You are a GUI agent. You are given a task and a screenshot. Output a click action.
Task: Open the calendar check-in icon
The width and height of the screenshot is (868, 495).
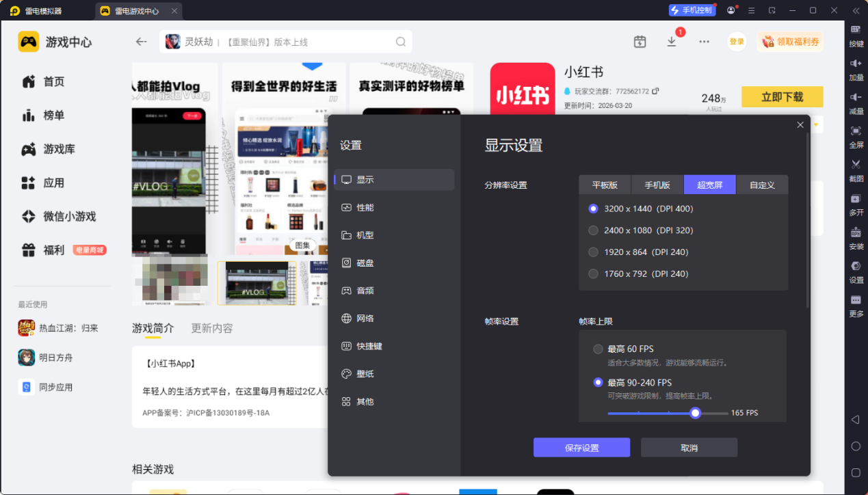click(640, 42)
